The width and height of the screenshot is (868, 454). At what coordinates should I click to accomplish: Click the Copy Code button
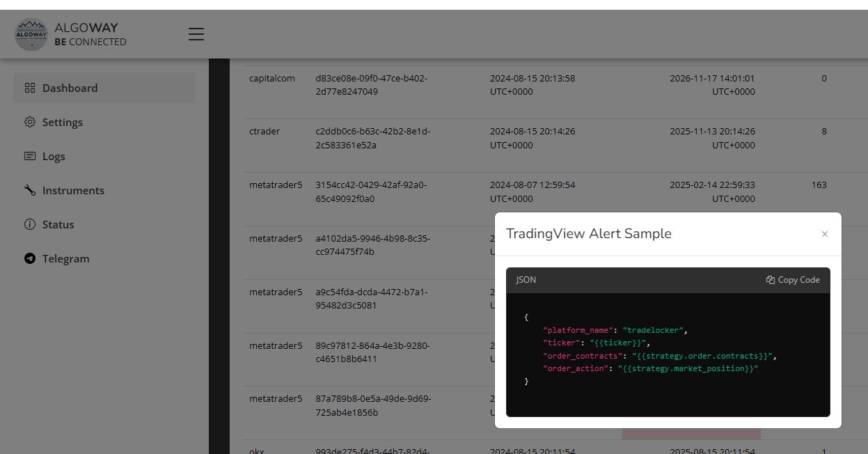coord(793,280)
